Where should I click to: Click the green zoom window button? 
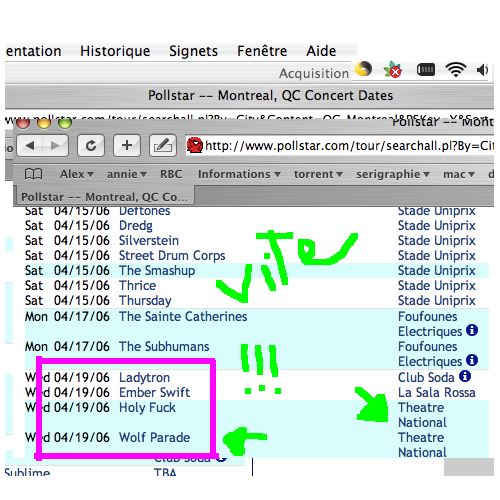coord(65,124)
